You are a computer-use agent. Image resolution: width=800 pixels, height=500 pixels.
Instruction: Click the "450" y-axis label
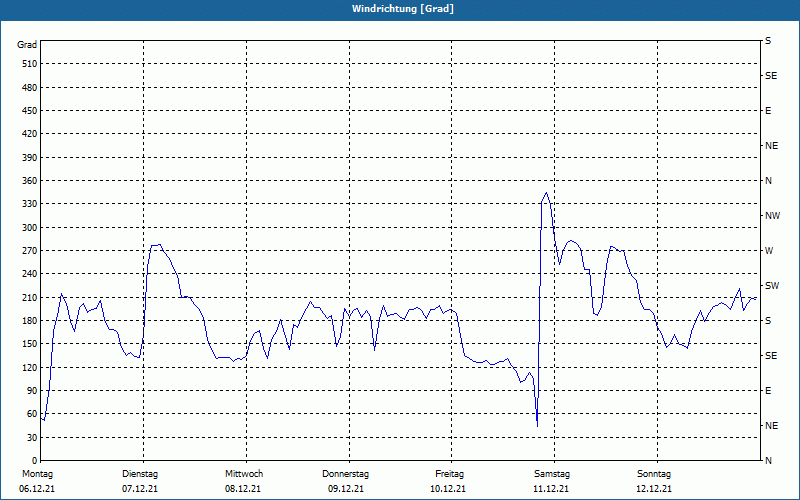(30, 111)
